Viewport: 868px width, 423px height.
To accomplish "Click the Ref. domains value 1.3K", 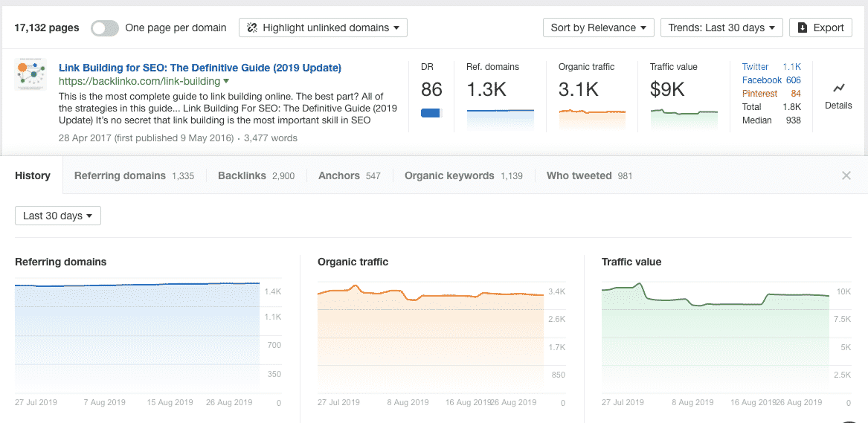I will 486,89.
